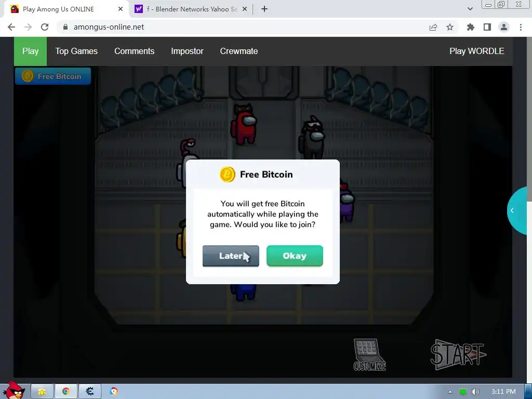Screen dimensions: 532x399
Task: Toggle the browser side panel icon
Action: point(487,27)
